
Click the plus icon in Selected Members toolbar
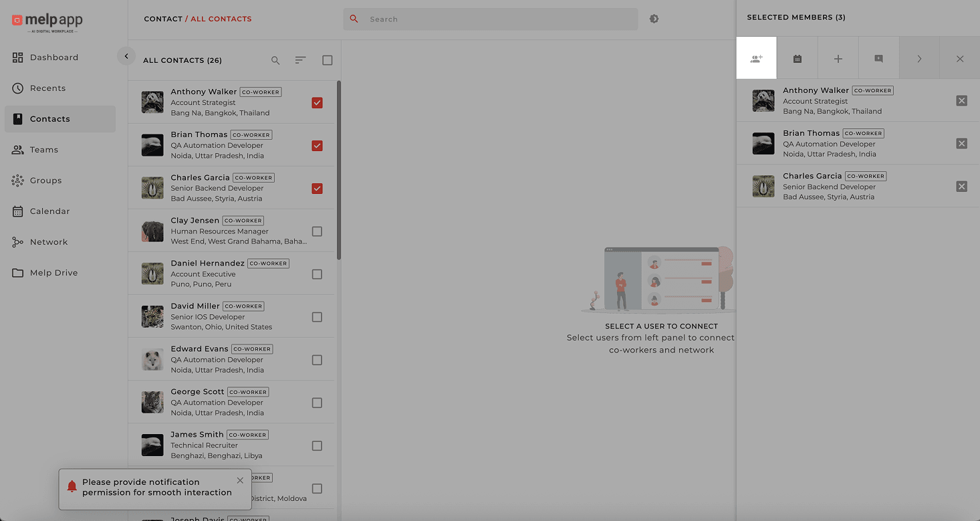pos(838,59)
